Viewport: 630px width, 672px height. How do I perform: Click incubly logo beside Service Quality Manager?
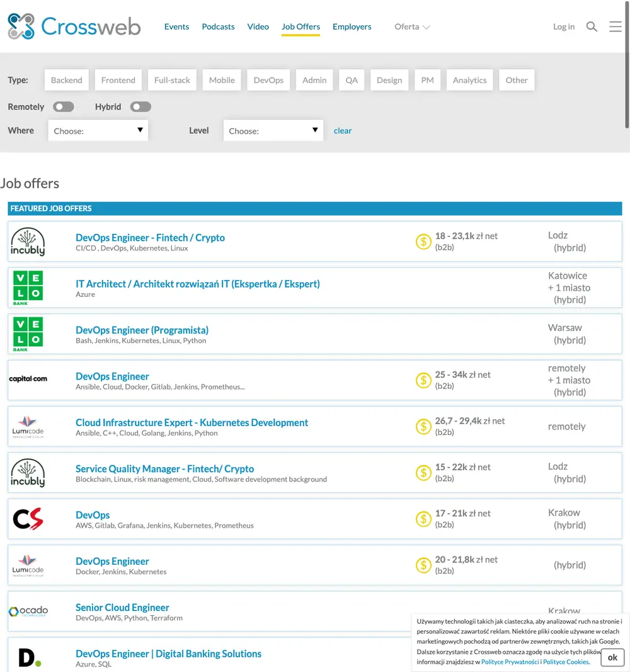click(28, 473)
